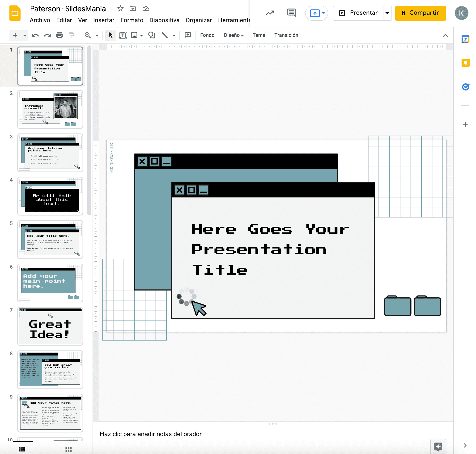Open Google Keep in the side panel
The height and width of the screenshot is (454, 476).
[x=466, y=63]
